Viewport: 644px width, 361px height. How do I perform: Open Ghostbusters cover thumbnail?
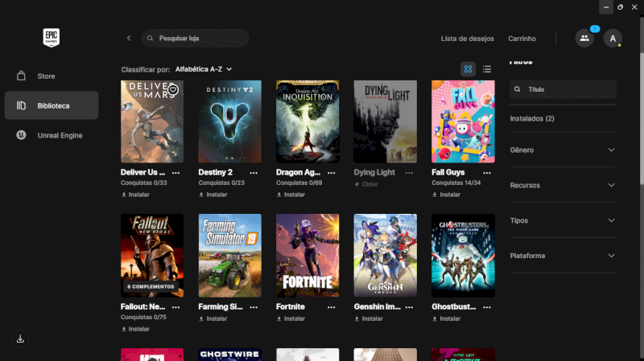pyautogui.click(x=463, y=255)
